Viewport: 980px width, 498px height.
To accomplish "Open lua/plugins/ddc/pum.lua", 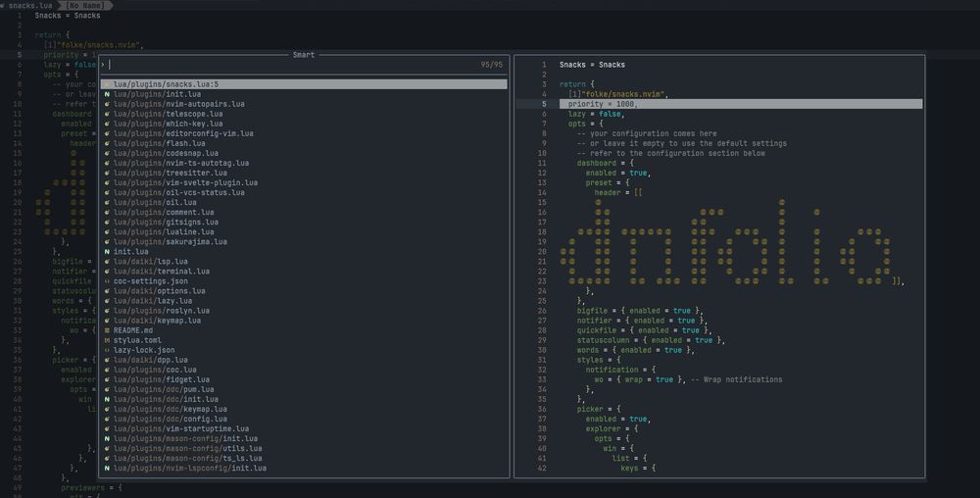I will 163,389.
